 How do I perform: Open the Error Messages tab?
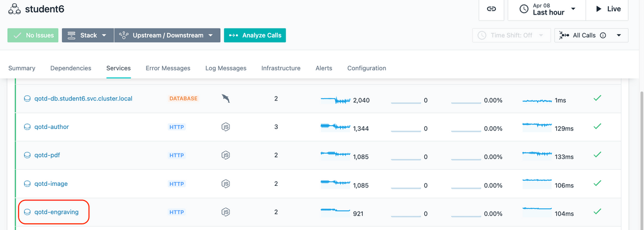point(168,68)
